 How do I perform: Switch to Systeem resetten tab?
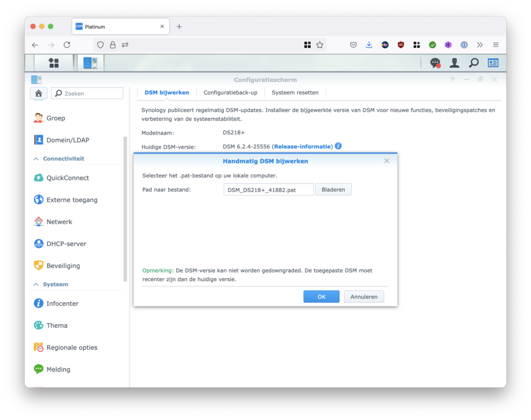tap(295, 92)
